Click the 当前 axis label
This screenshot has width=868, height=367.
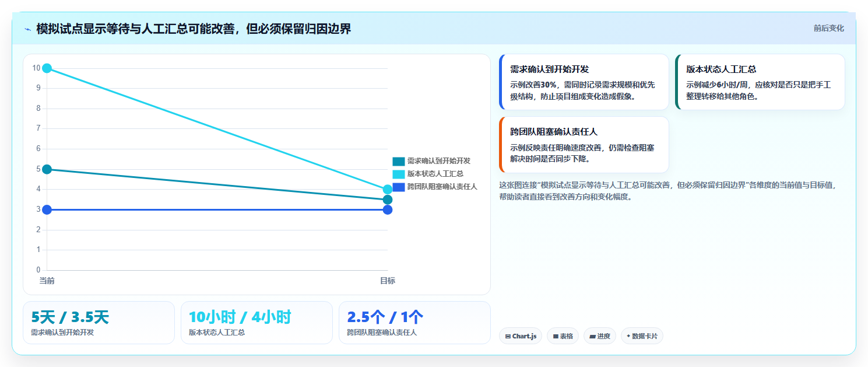(47, 281)
